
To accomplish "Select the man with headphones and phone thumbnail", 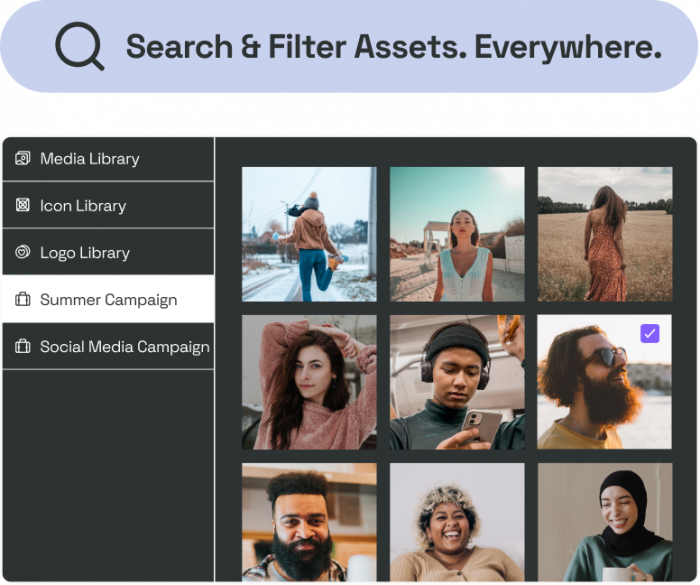I will pos(457,382).
